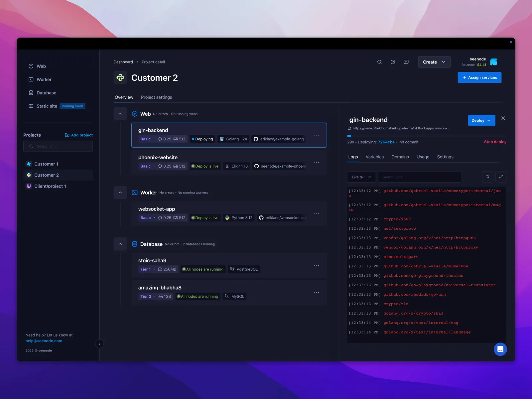Image resolution: width=532 pixels, height=399 pixels.
Task: Close the gin-backend detail panel
Action: tap(503, 118)
